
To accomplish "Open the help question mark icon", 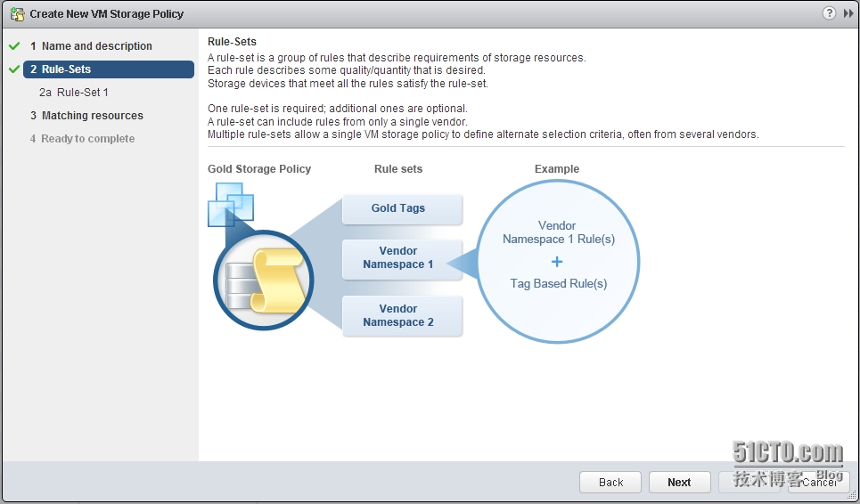I will point(829,13).
